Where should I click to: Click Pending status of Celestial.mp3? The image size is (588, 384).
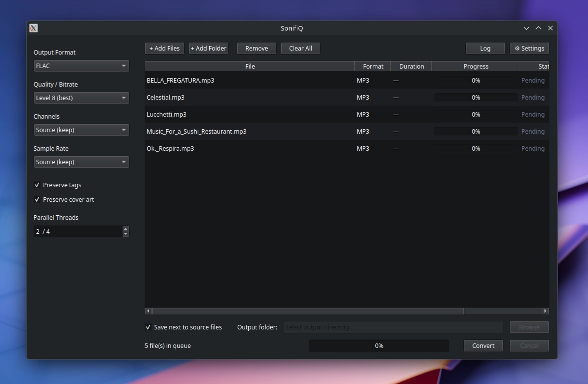(533, 98)
